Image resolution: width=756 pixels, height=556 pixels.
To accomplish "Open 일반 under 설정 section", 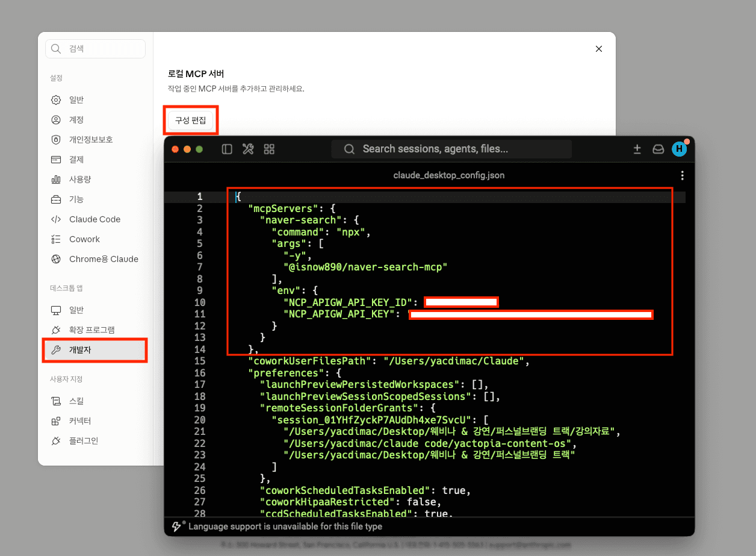I will coord(95,99).
